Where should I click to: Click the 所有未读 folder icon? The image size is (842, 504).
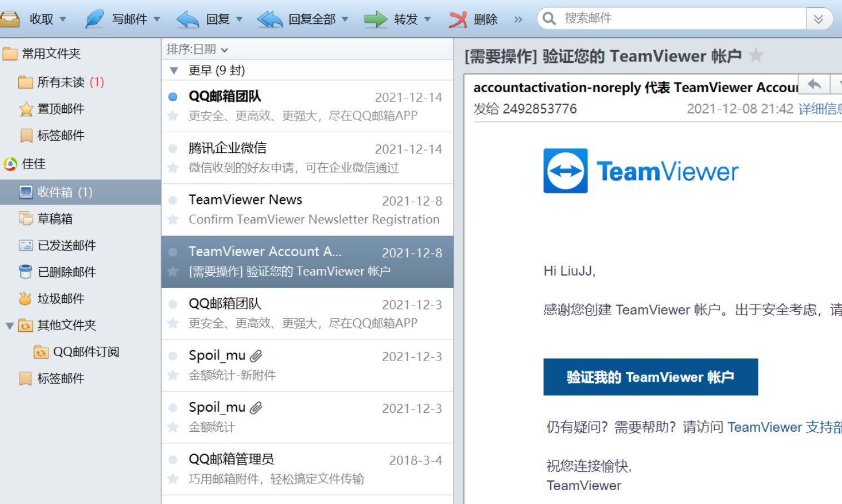click(26, 82)
